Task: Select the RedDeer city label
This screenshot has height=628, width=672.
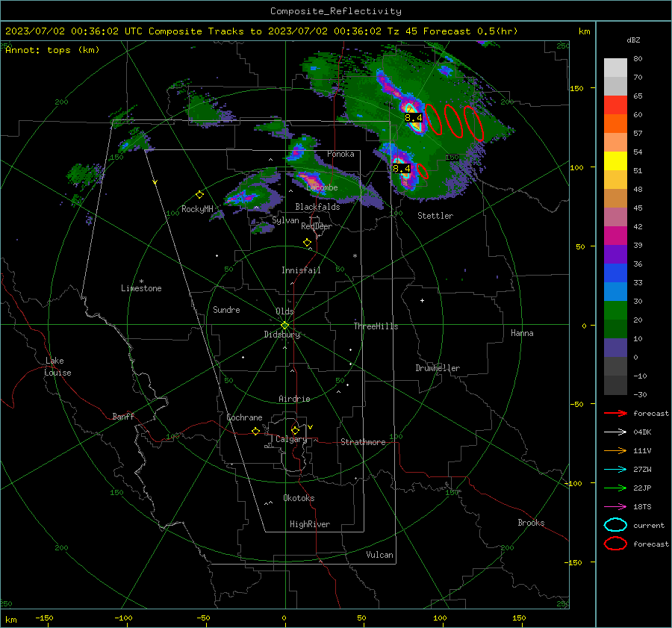Action: pos(317,226)
